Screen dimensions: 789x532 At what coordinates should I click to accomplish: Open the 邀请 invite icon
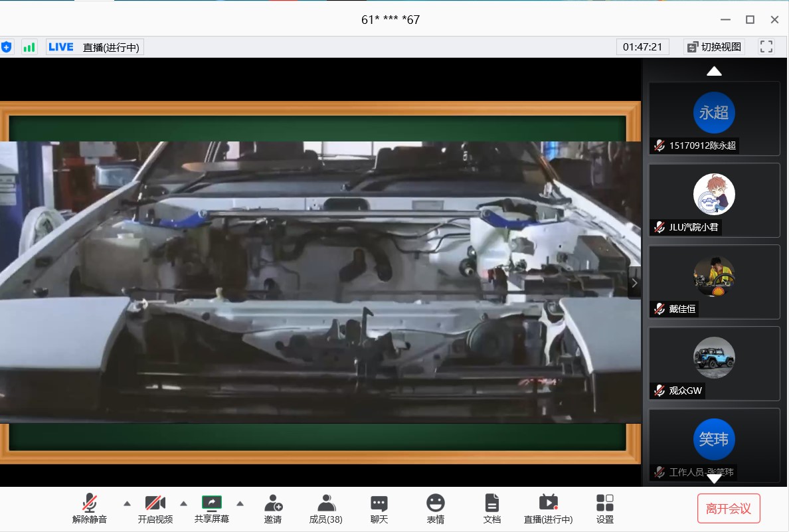[x=273, y=508]
